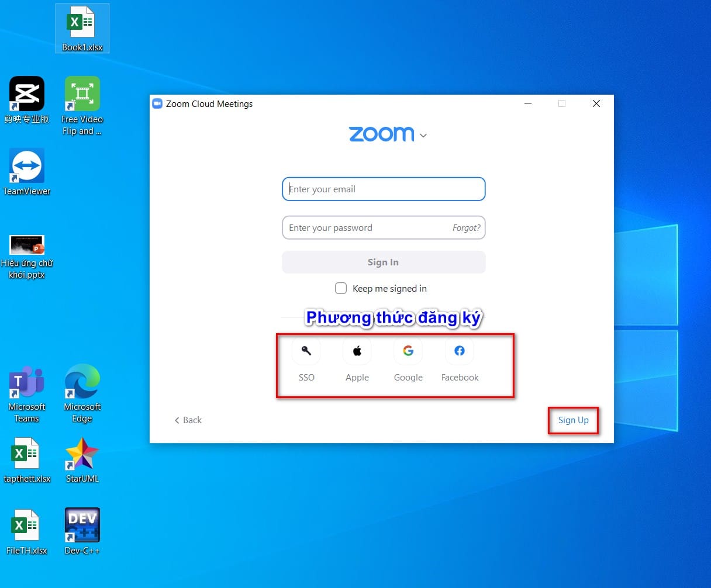Expand the dropdown arrow beside zoom logo
This screenshot has width=711, height=588.
coord(423,136)
